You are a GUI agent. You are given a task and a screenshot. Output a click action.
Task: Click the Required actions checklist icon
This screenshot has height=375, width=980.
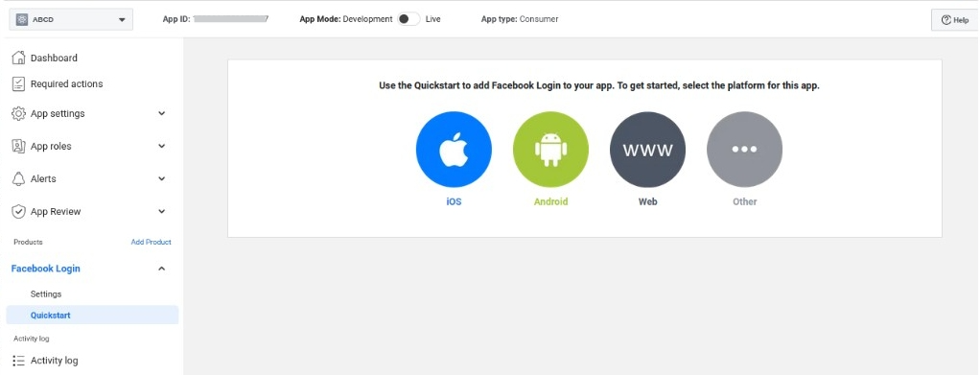(19, 83)
